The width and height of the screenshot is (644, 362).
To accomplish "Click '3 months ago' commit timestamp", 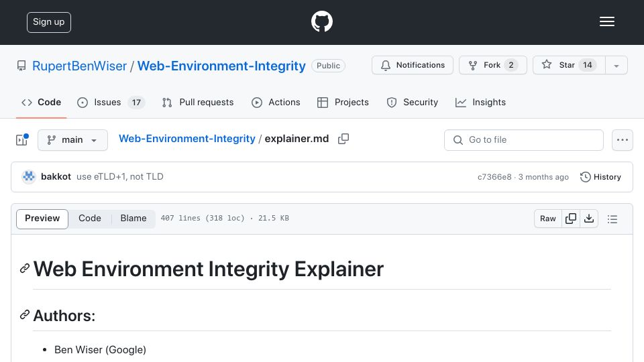I will 543,177.
